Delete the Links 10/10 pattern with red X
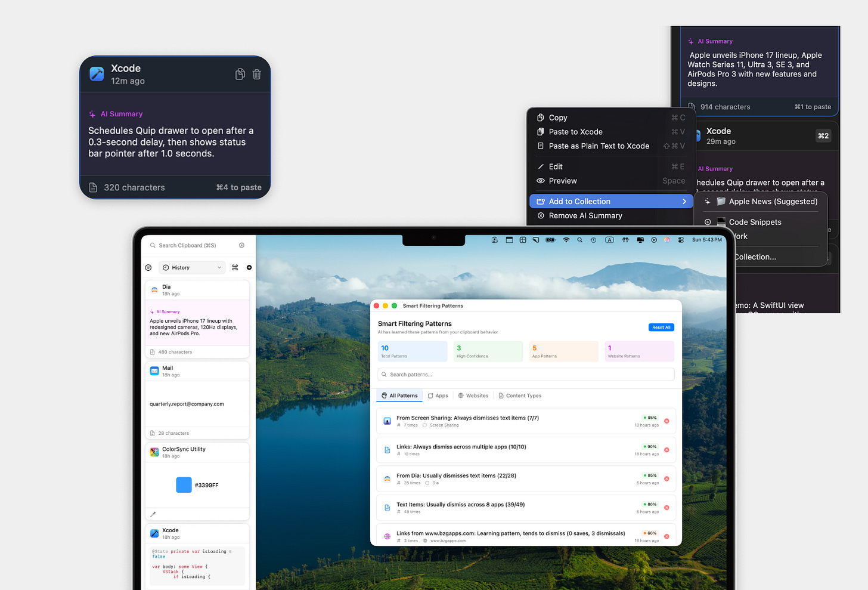Viewport: 868px width, 590px height. click(666, 450)
